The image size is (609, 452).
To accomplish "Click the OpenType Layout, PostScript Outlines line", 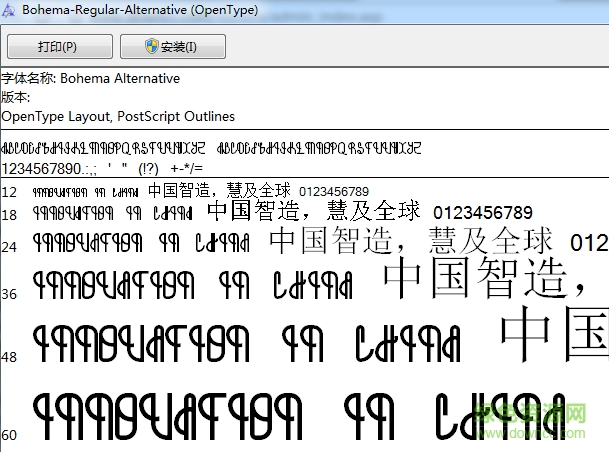I will [x=118, y=116].
